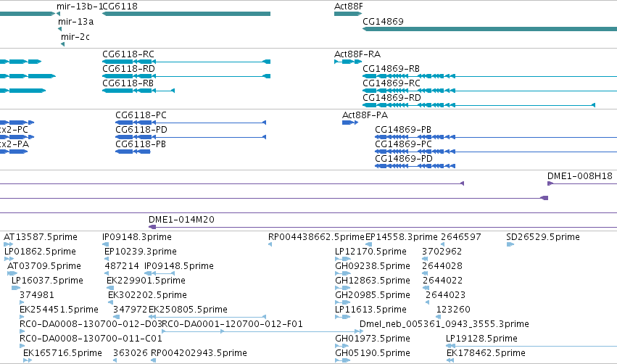This screenshot has width=617, height=364.
Task: Select transcript CG14869-RD
Action: point(479,105)
